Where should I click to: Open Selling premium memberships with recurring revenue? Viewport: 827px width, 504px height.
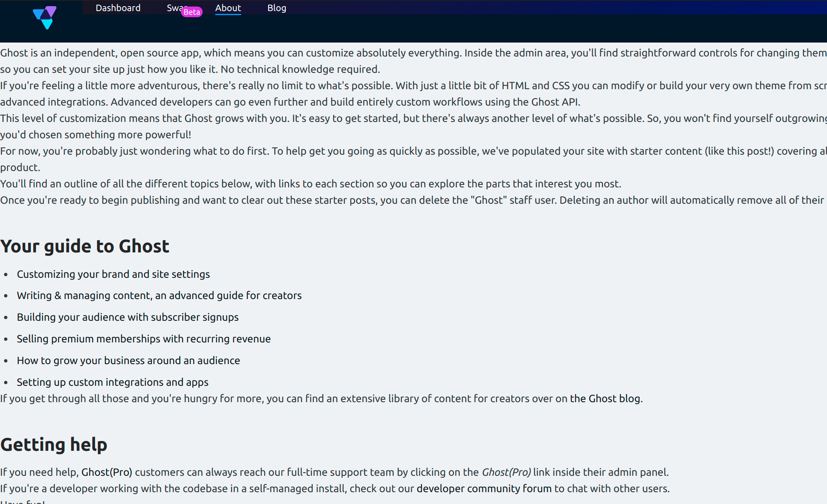[x=144, y=339]
